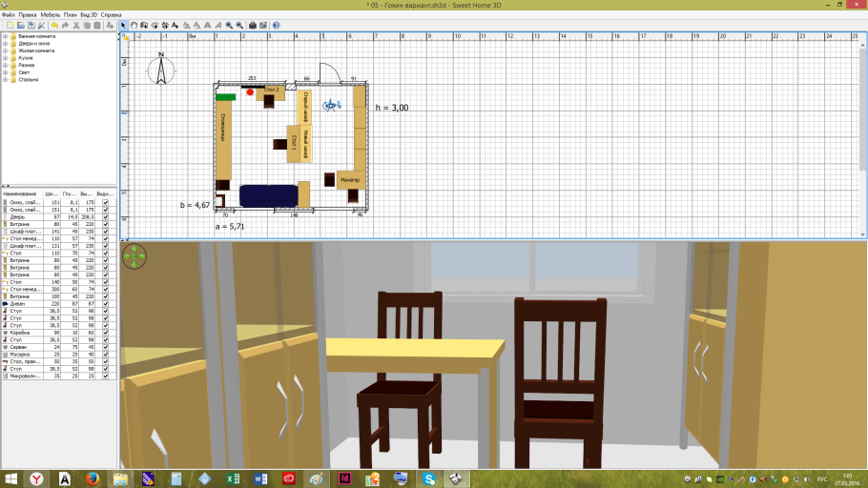Expand the Спальня catalog folder
This screenshot has height=488, width=868.
click(x=5, y=80)
